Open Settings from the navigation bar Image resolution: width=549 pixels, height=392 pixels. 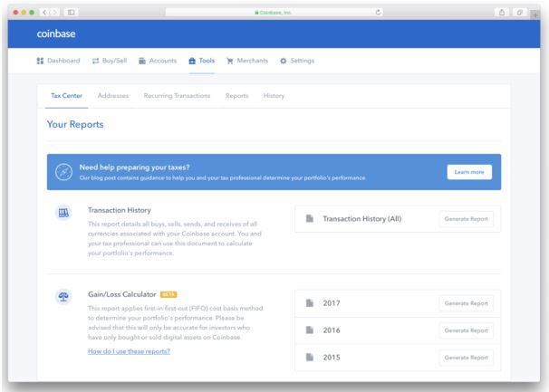click(x=297, y=61)
